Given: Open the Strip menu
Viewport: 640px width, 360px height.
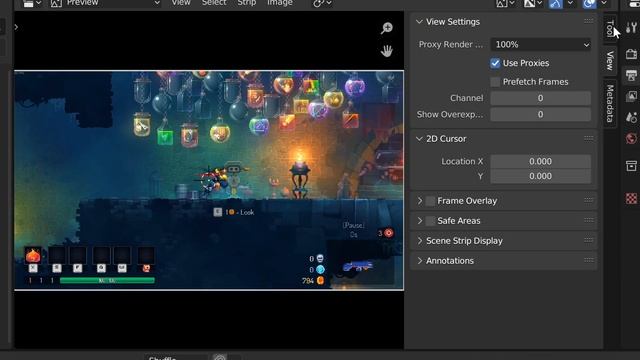Looking at the screenshot, I should (247, 3).
